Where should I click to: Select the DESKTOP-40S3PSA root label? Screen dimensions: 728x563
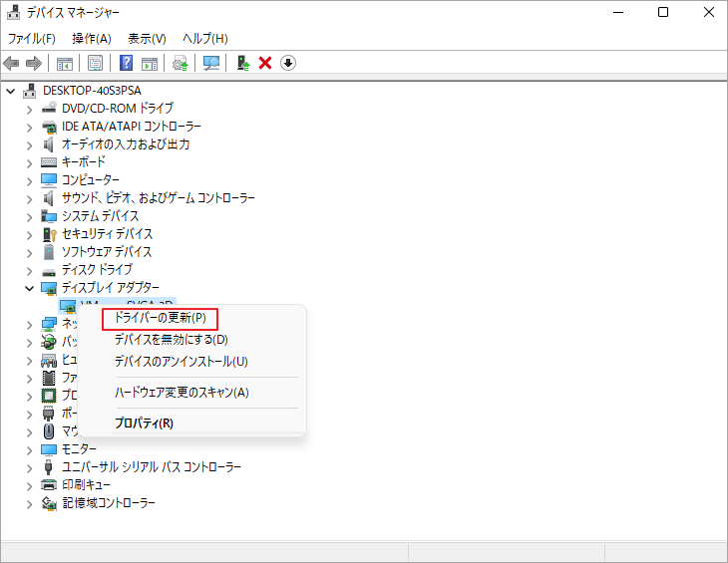click(92, 91)
